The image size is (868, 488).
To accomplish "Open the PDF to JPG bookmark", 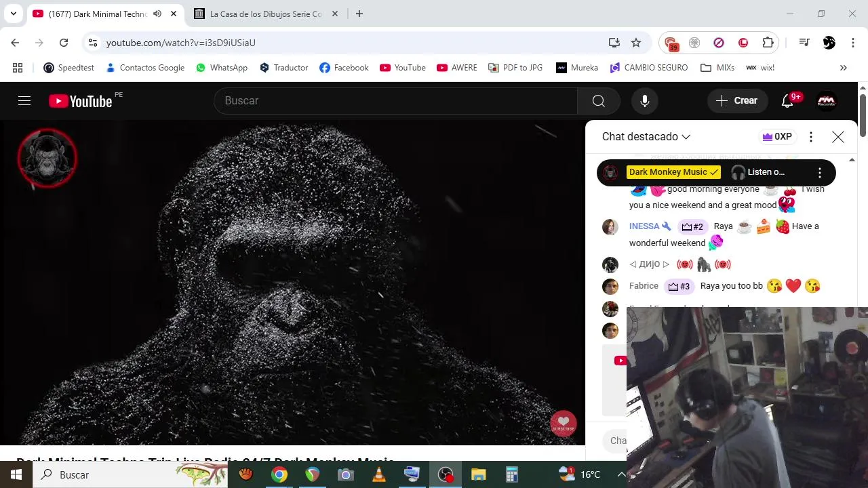I will pyautogui.click(x=515, y=68).
